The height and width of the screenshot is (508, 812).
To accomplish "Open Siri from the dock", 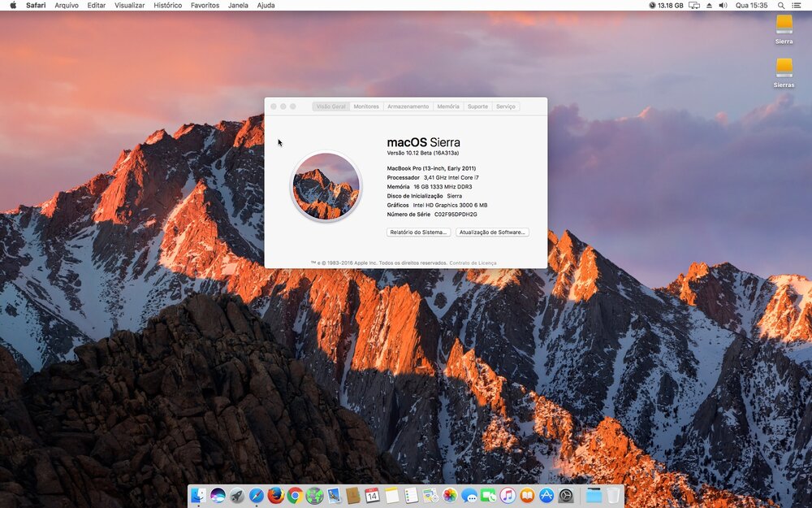I will click(x=218, y=495).
